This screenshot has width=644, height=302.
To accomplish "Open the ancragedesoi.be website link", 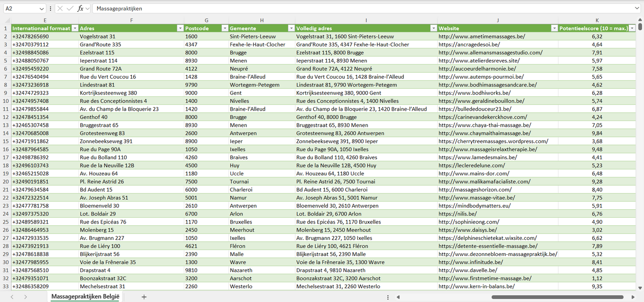I will 469,45.
